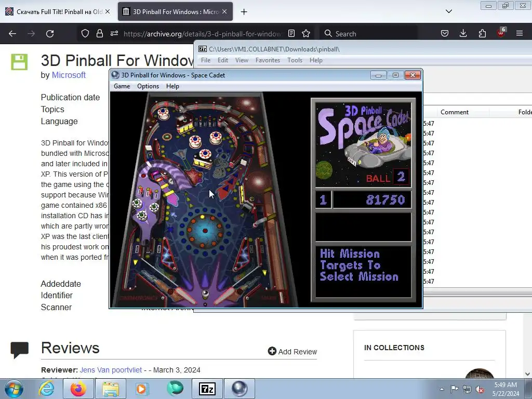Open Favorites menu in 7-Zip window
This screenshot has height=399, width=532.
268,60
